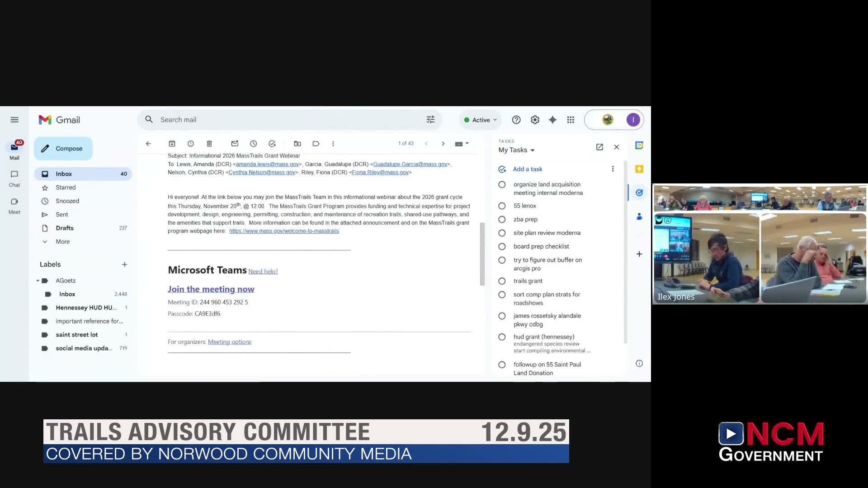Click the Archive email icon
This screenshot has width=868, height=488.
(172, 144)
